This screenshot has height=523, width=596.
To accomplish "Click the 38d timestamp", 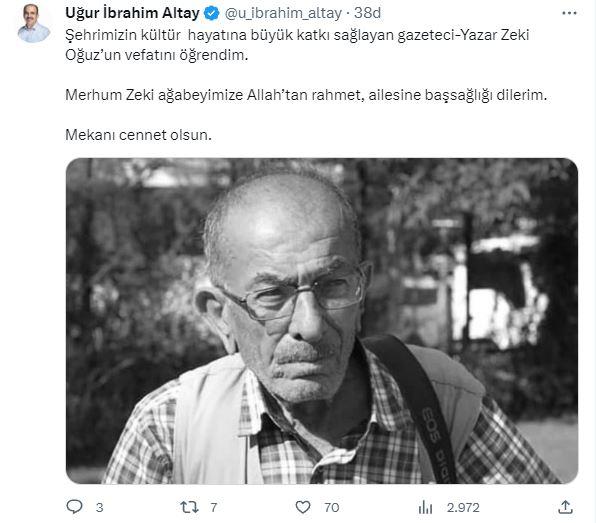I will [x=367, y=13].
